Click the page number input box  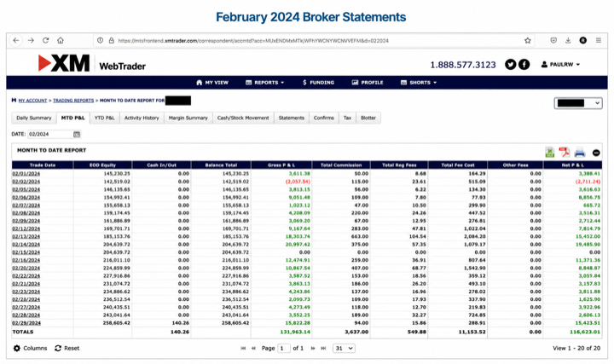pyautogui.click(x=283, y=348)
